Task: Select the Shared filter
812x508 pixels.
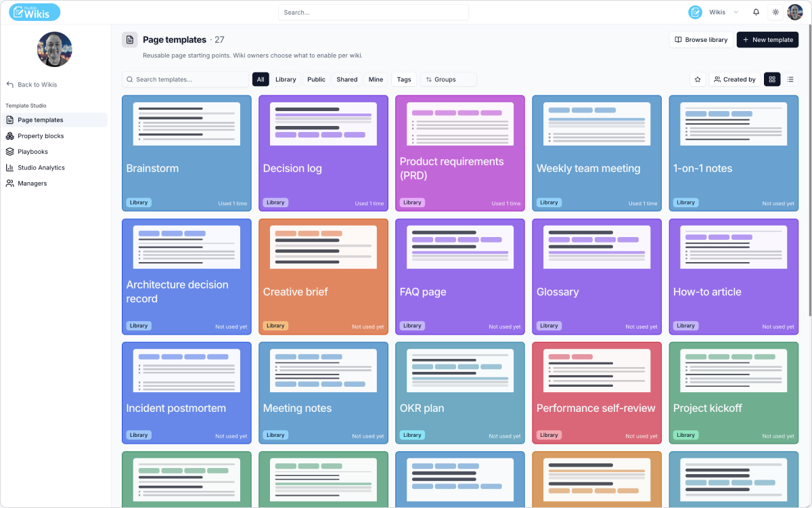Action: [346, 79]
